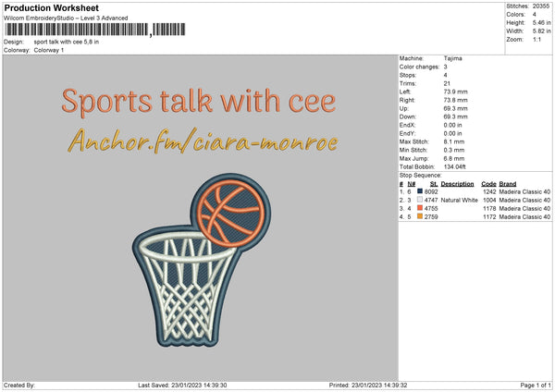This screenshot has width=555, height=392.
Task: Click the Description column header
Action: click(x=457, y=184)
